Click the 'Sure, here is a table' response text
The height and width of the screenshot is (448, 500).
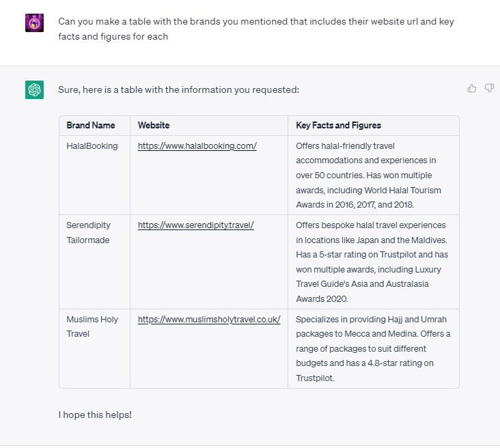point(178,89)
